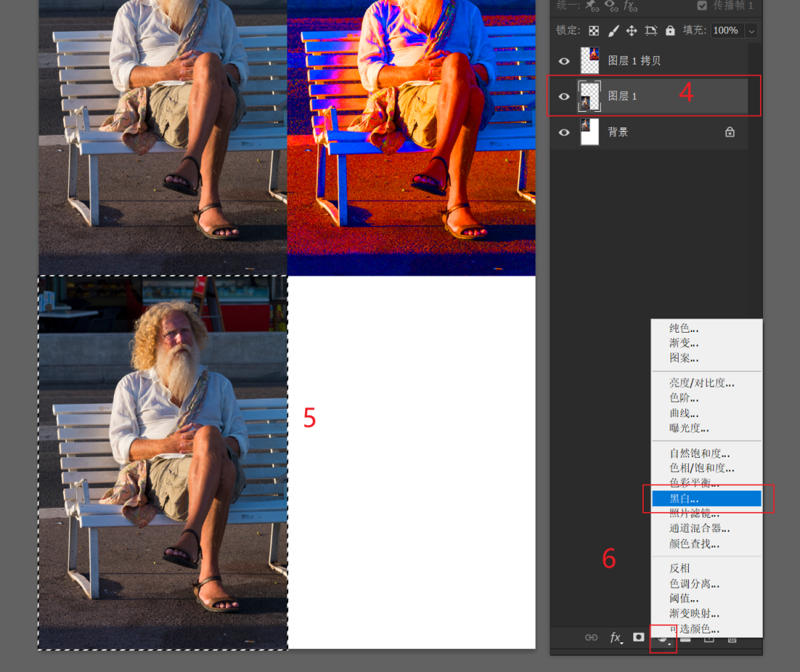Toggle the 传播帧 1 checkbox
Image resolution: width=800 pixels, height=672 pixels.
[x=702, y=6]
